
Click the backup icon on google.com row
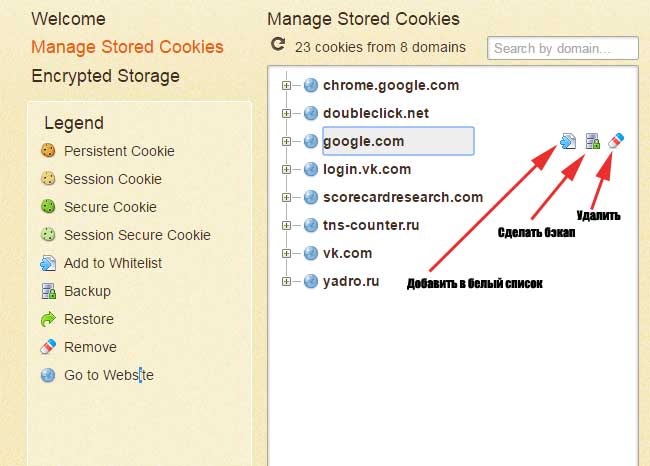[x=592, y=142]
